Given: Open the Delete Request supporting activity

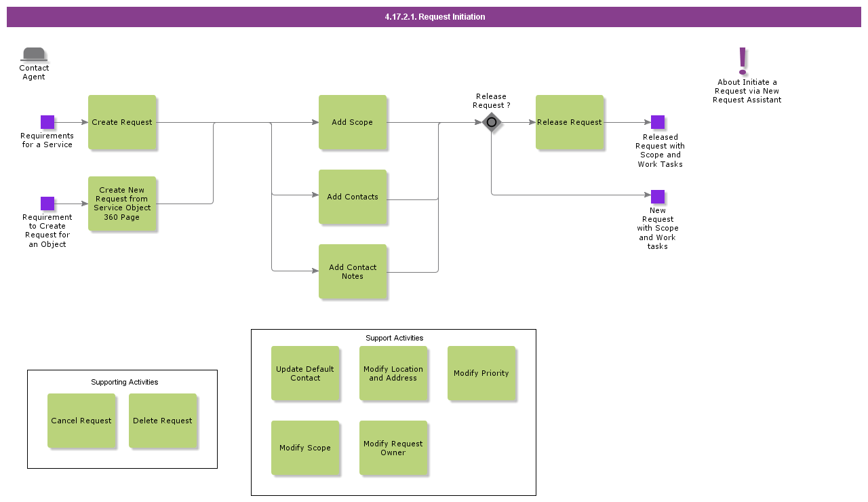Looking at the screenshot, I should click(x=163, y=421).
